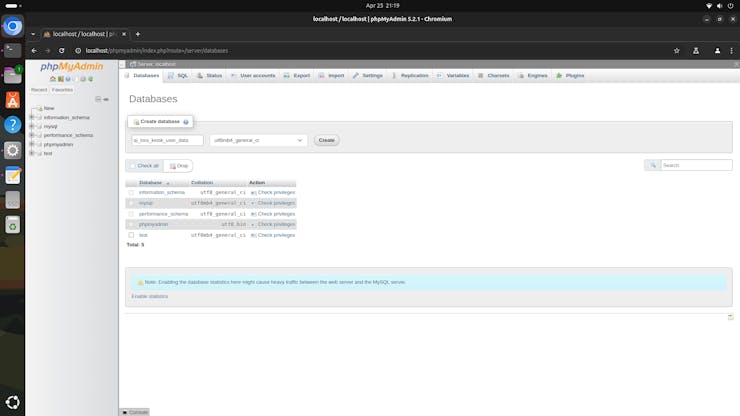The width and height of the screenshot is (740, 416).
Task: Toggle the Check all checkbox
Action: click(133, 166)
